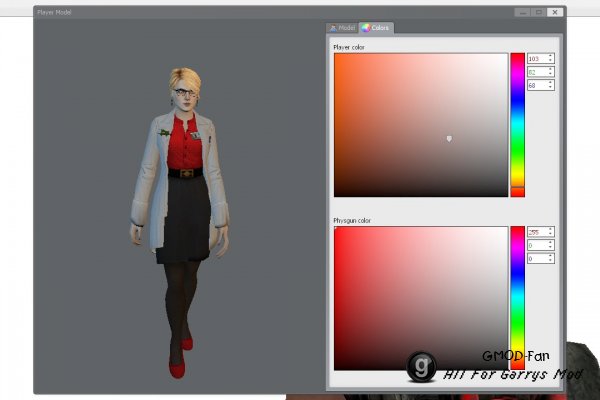Increase the Player color red value stepper
Viewport: 600px width, 400px height.
tap(551, 57)
